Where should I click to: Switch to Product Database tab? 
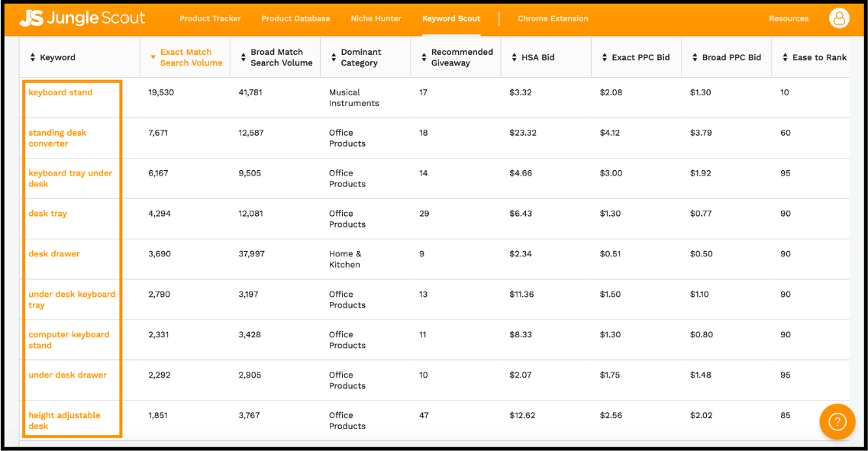click(295, 18)
